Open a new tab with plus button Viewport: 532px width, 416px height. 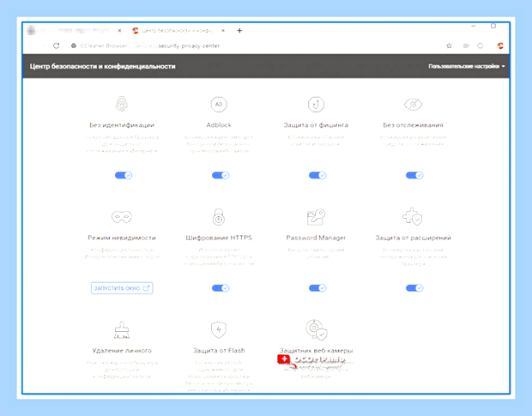239,31
